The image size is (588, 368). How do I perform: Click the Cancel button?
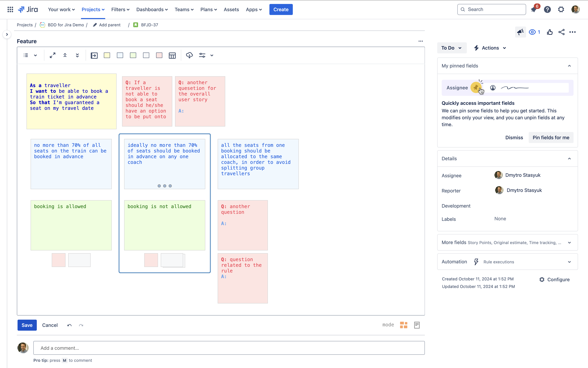(50, 325)
